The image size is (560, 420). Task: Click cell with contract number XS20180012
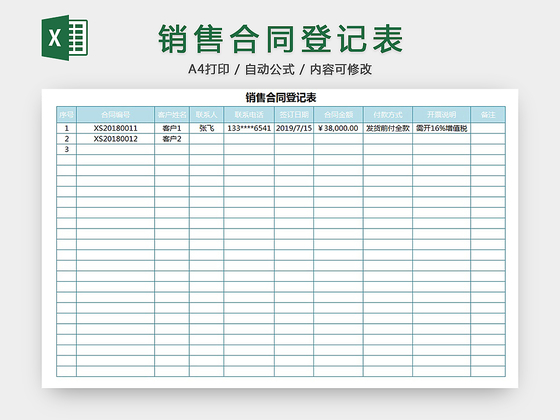(115, 139)
